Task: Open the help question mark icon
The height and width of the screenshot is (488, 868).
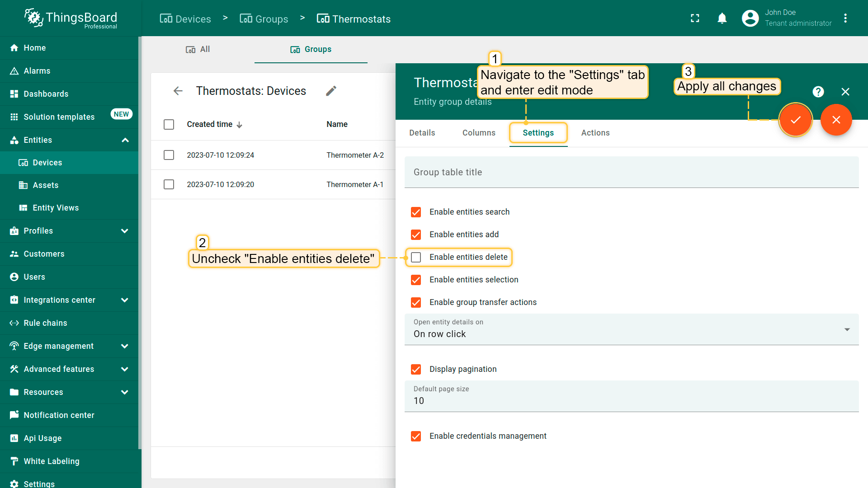Action: pos(818,92)
